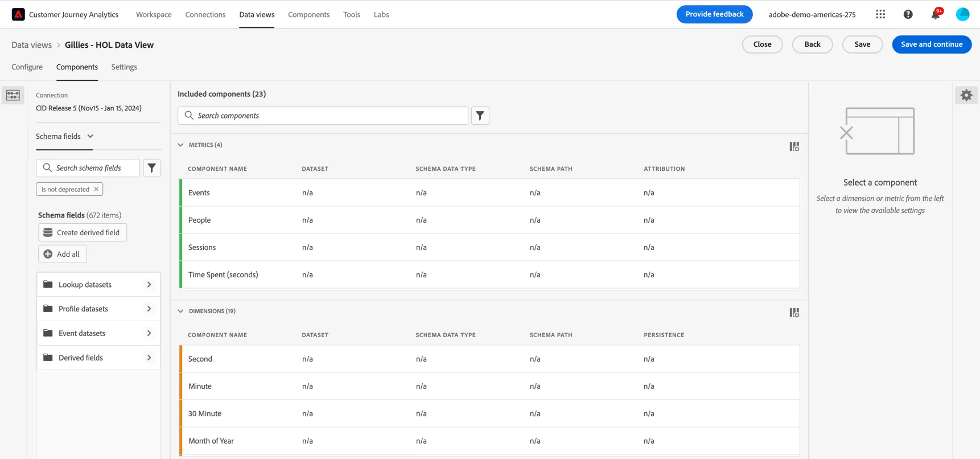Open the included components filter icon
Viewport: 980px width, 459px height.
coord(480,116)
